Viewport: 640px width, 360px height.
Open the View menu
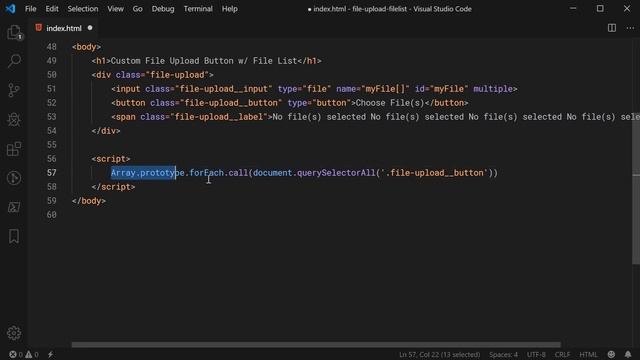[116, 9]
